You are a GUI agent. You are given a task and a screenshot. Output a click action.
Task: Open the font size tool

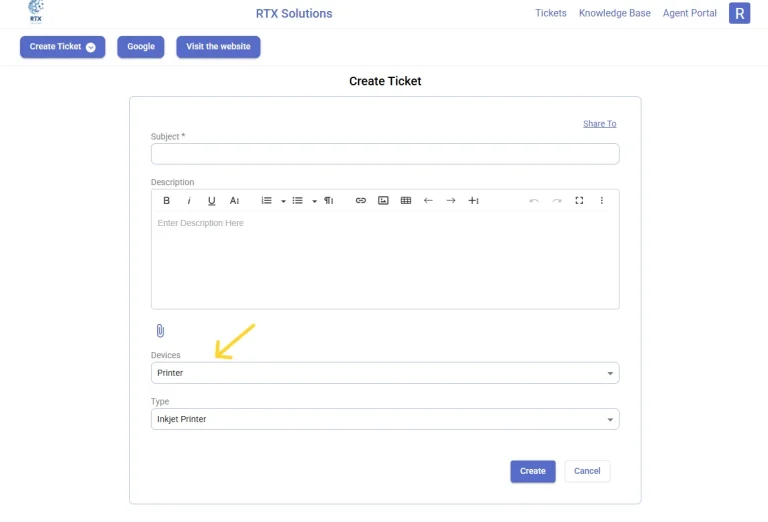click(x=235, y=200)
